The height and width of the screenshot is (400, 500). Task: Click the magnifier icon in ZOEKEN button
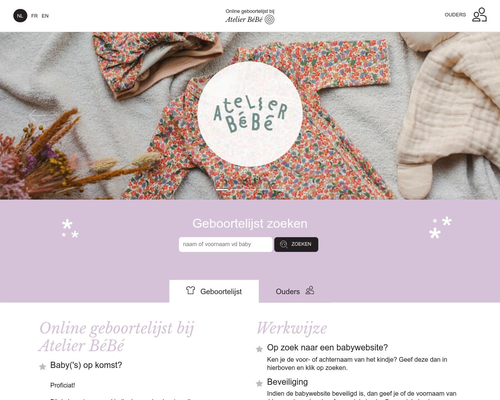pos(284,244)
